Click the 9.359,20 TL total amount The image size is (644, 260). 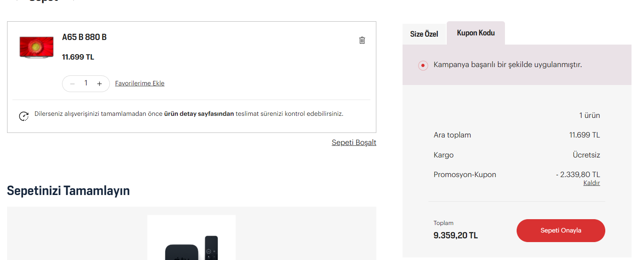pyautogui.click(x=456, y=235)
